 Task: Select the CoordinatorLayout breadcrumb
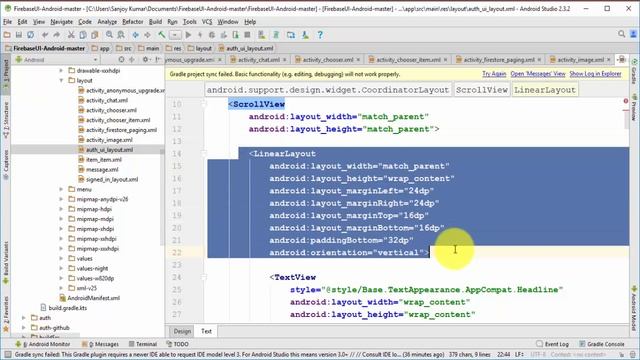pyautogui.click(x=328, y=90)
